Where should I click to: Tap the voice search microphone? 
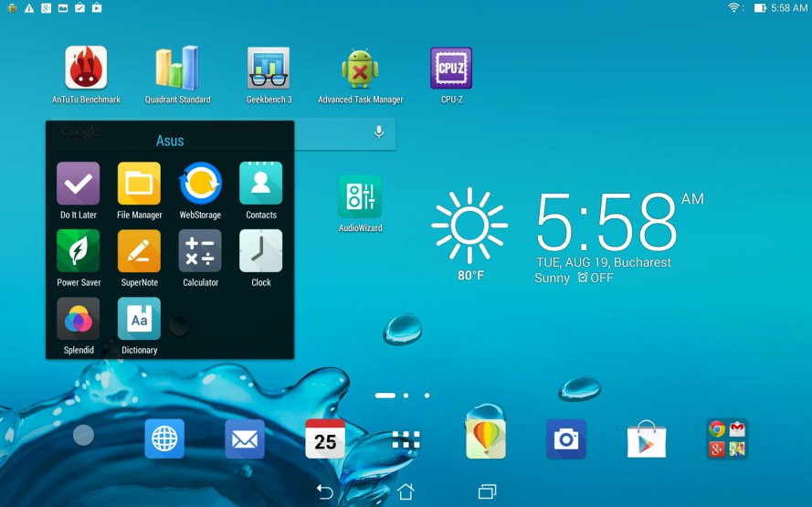click(x=379, y=133)
